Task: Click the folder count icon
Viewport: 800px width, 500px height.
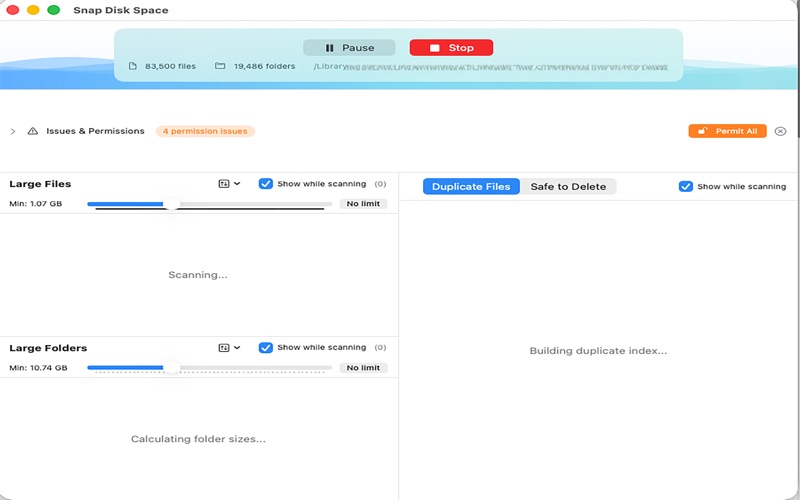Action: (x=220, y=66)
